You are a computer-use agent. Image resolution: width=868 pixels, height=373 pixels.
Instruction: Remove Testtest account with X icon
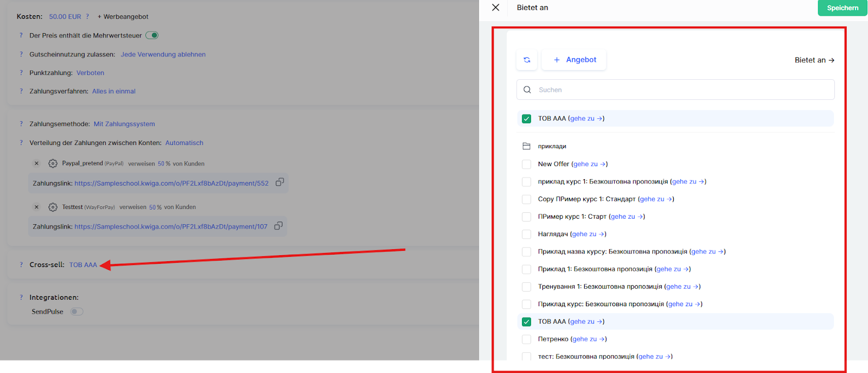pyautogui.click(x=36, y=207)
